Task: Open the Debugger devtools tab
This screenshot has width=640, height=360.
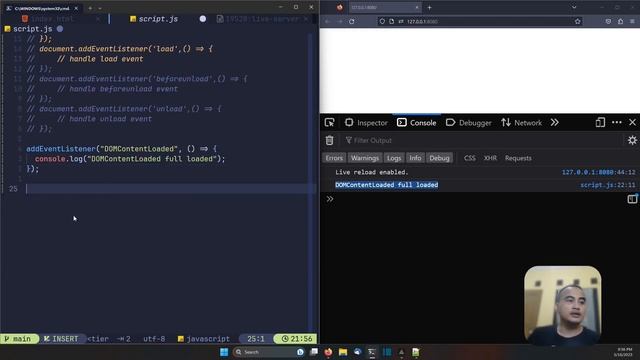Action: [469, 122]
